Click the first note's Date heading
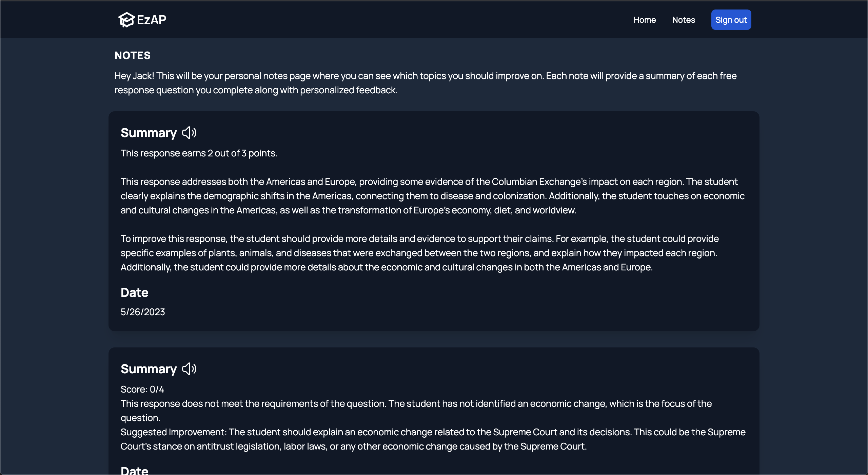868x475 pixels. [134, 292]
